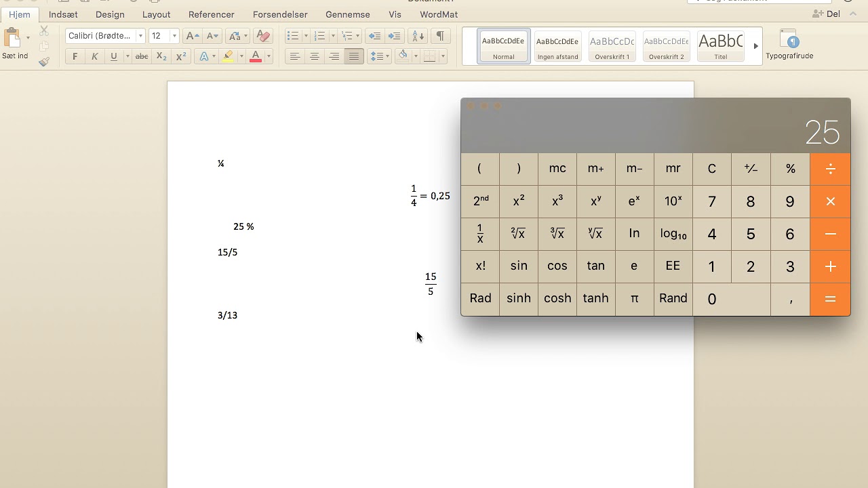This screenshot has height=488, width=868.
Task: Switch to the Layout tab
Action: point(156,14)
